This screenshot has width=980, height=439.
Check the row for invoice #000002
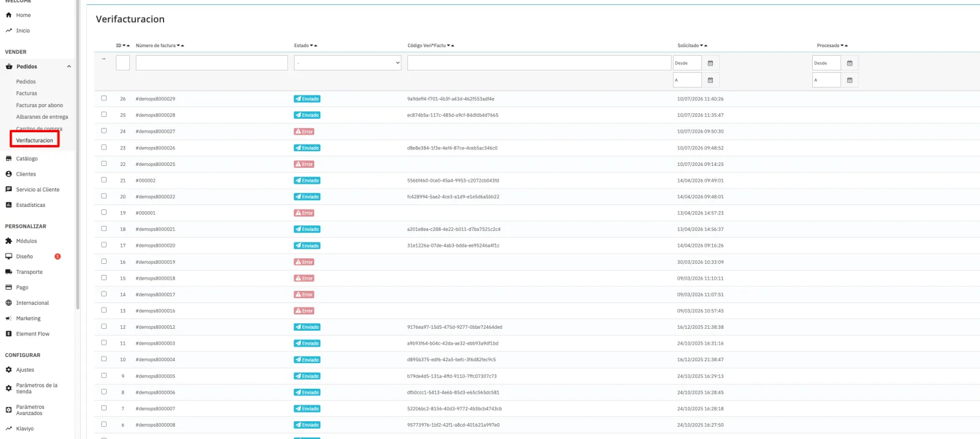click(104, 180)
